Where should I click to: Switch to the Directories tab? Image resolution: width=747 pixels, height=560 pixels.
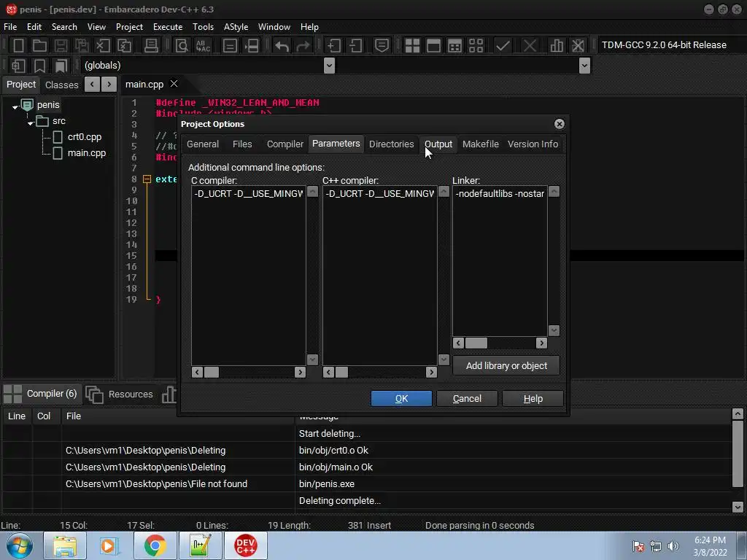click(391, 144)
